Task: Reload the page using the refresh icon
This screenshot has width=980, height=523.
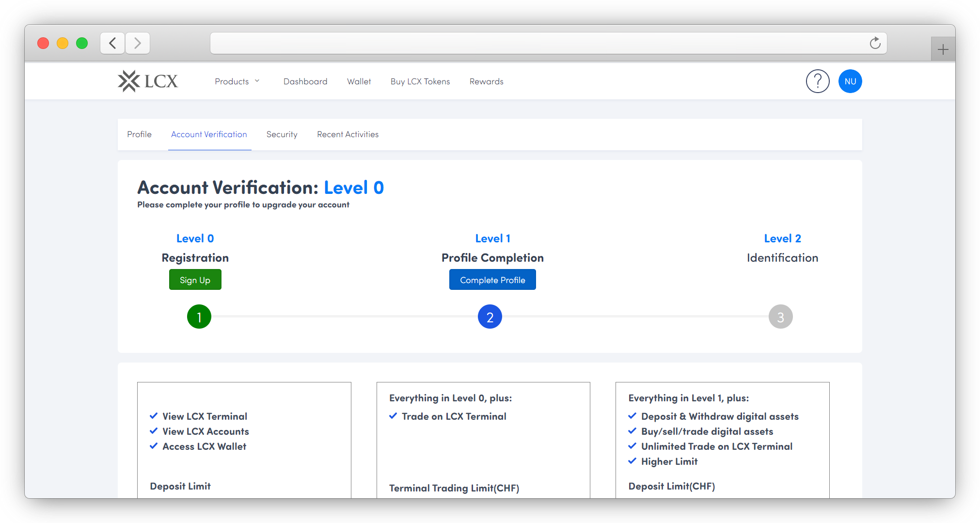Action: tap(875, 43)
